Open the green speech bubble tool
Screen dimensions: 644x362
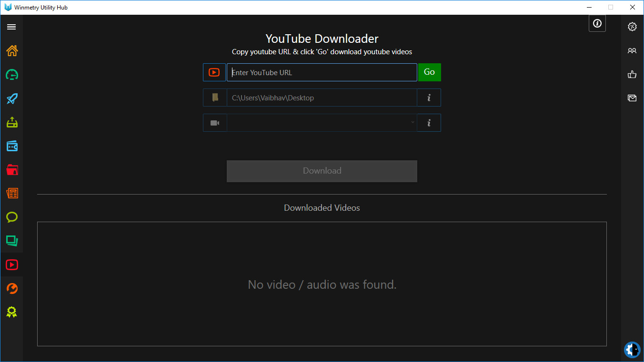[12, 217]
